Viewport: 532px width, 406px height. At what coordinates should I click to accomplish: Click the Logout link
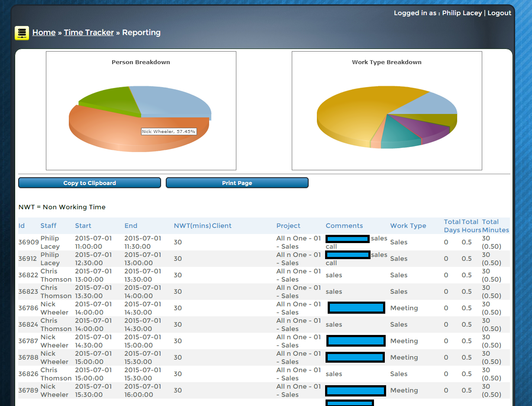[x=499, y=13]
